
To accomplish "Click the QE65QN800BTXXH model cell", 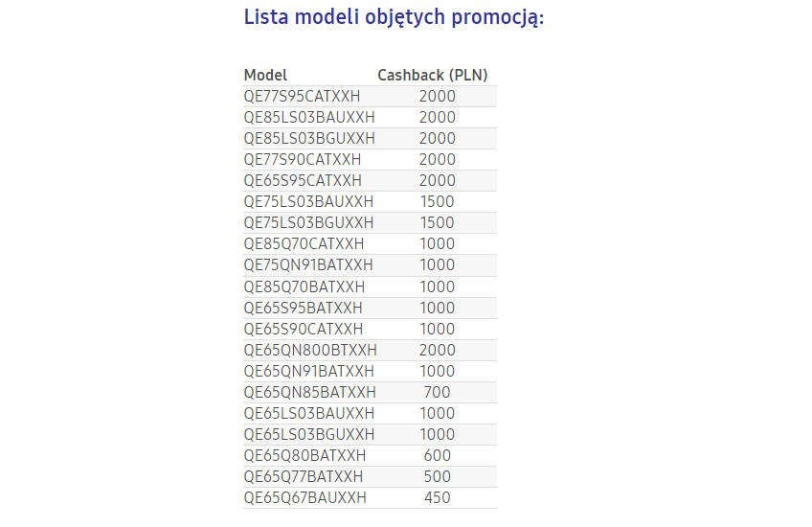I will [x=310, y=351].
